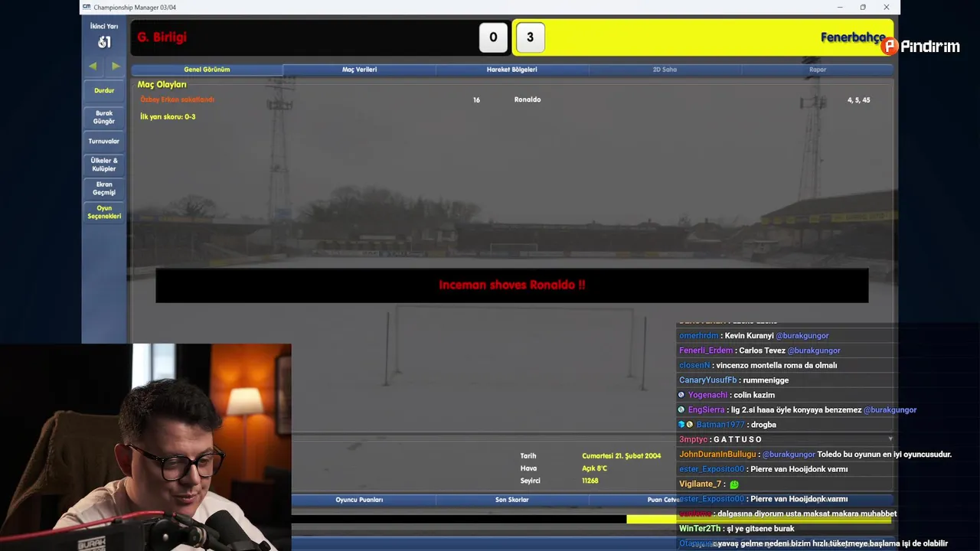
Task: Switch to the Genel Görünüm tab
Action: point(207,70)
